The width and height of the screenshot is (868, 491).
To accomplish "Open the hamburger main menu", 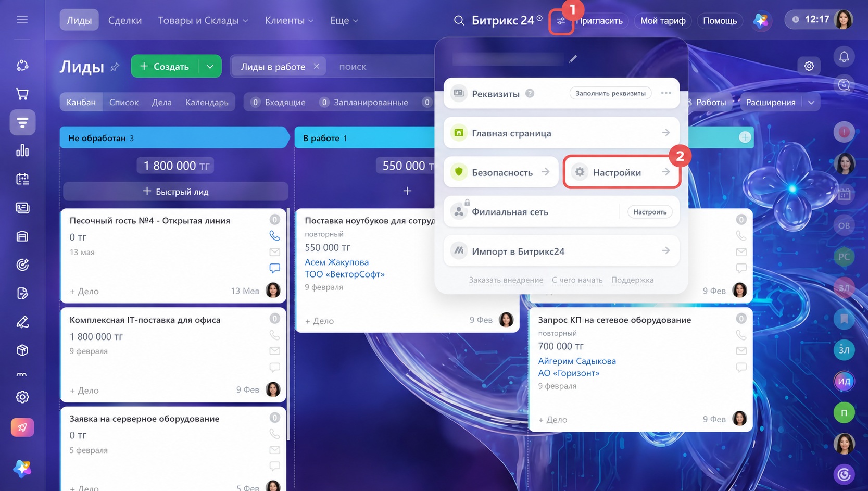I will tap(22, 20).
